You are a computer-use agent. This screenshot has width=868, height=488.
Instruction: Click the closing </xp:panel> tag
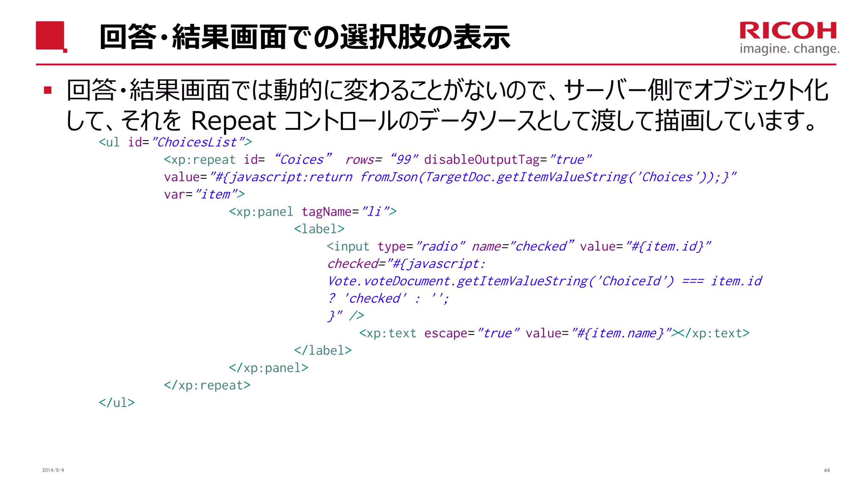pyautogui.click(x=269, y=368)
